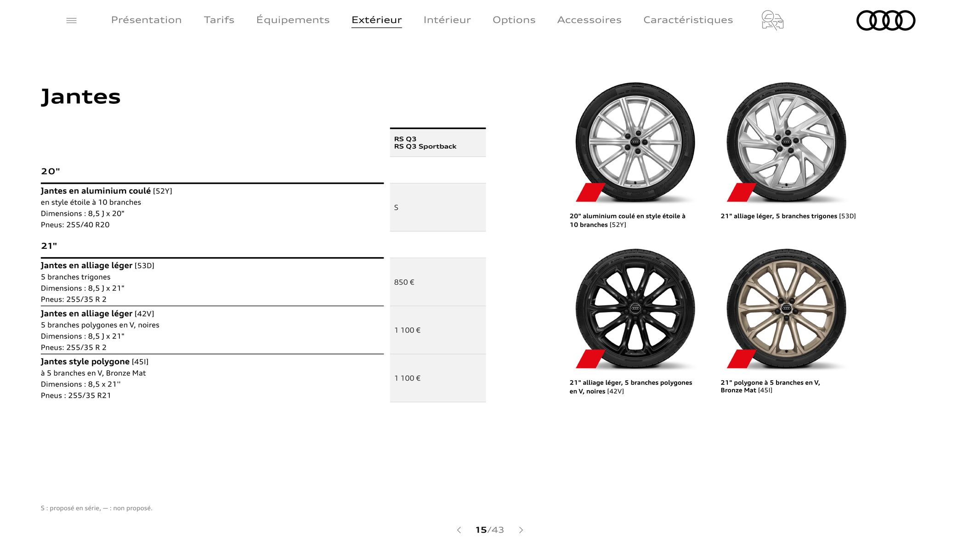Open the Présentation tab
The width and height of the screenshot is (980, 551).
coord(146,20)
